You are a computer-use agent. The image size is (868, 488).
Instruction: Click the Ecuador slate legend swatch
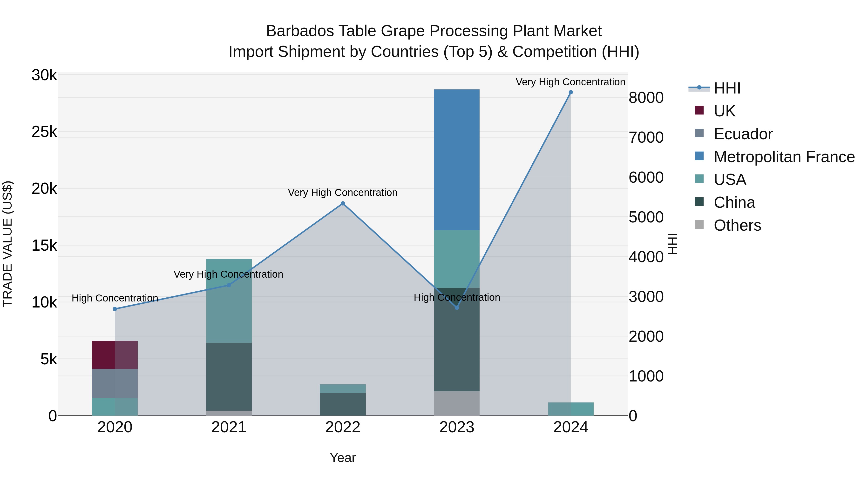(x=699, y=133)
